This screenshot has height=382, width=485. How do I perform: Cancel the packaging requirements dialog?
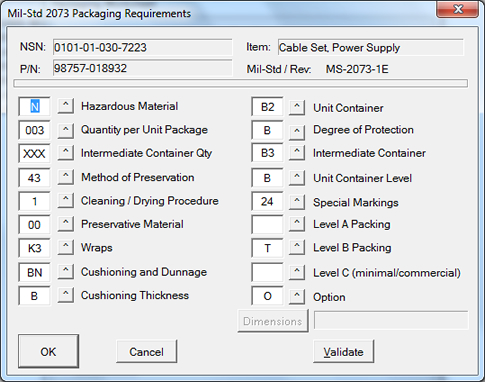coord(146,351)
